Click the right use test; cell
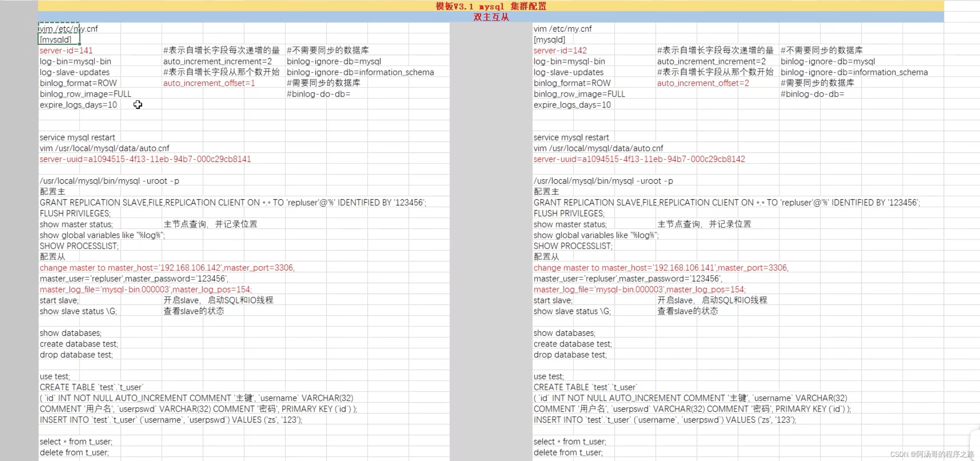The height and width of the screenshot is (461, 980). (x=548, y=376)
